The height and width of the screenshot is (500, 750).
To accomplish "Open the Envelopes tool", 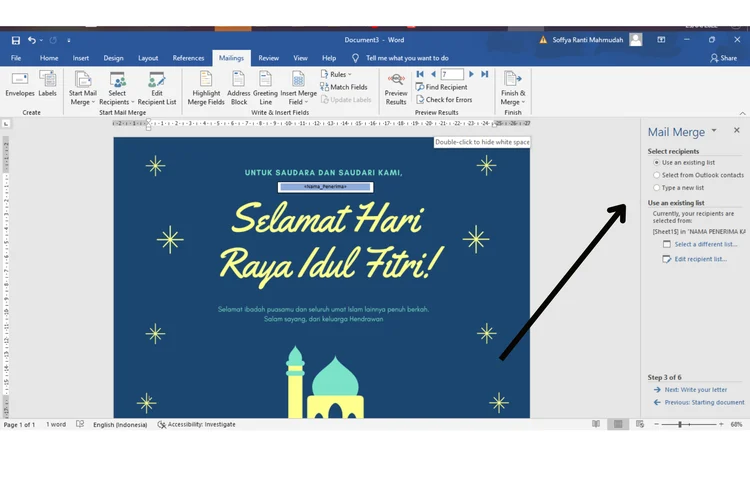I will pyautogui.click(x=20, y=84).
